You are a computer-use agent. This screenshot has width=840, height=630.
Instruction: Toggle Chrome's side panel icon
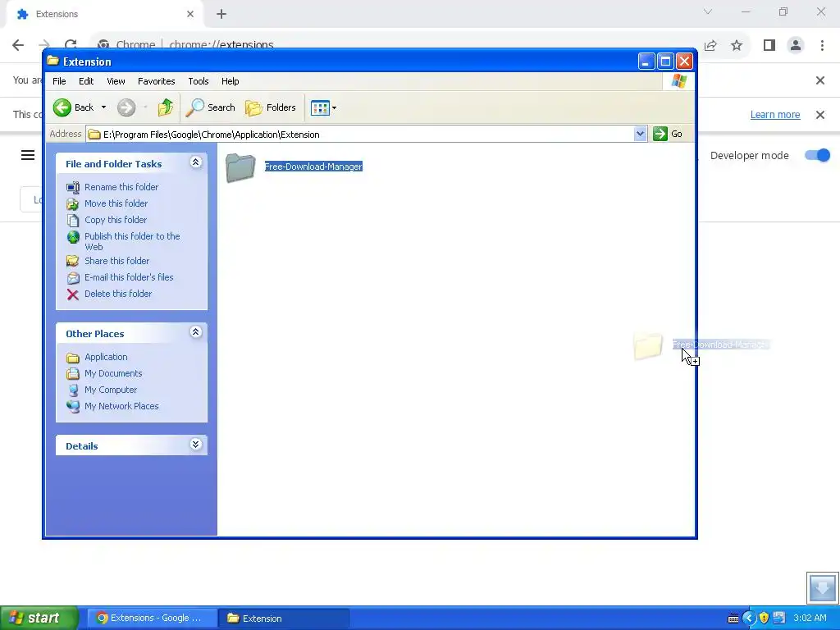(769, 46)
